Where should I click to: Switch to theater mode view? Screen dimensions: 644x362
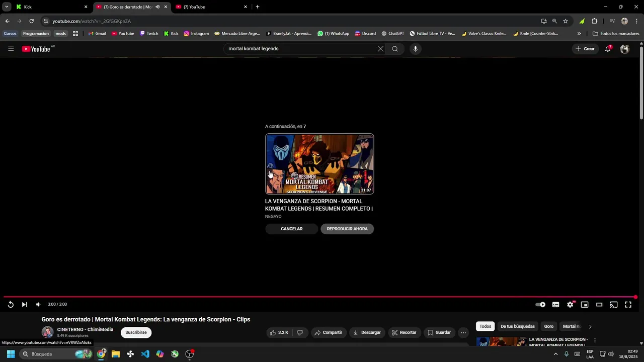tap(599, 304)
